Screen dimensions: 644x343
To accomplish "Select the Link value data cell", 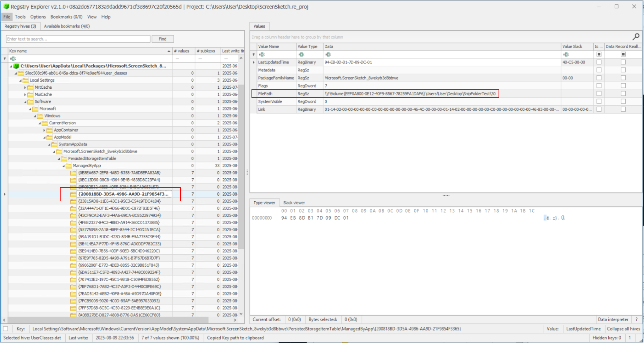I will [442, 109].
